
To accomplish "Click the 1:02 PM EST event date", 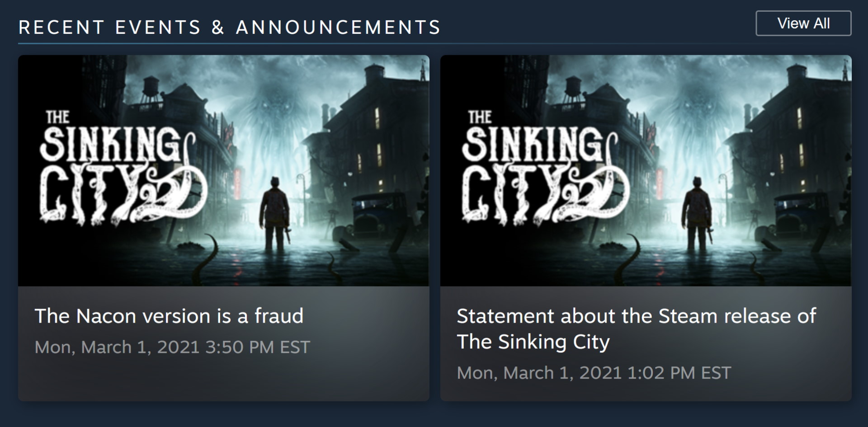I will [594, 373].
